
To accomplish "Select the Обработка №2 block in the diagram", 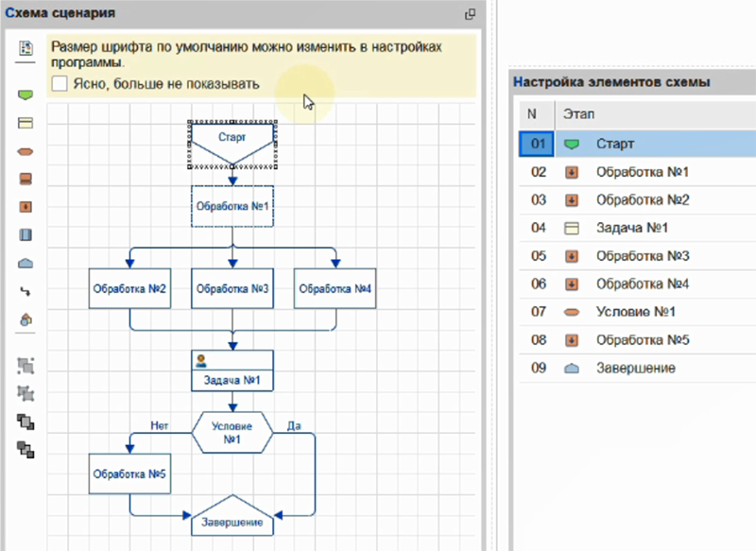I will click(129, 289).
